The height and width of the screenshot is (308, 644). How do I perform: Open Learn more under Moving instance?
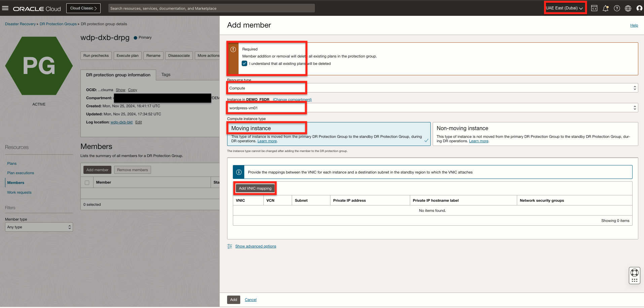click(x=267, y=141)
